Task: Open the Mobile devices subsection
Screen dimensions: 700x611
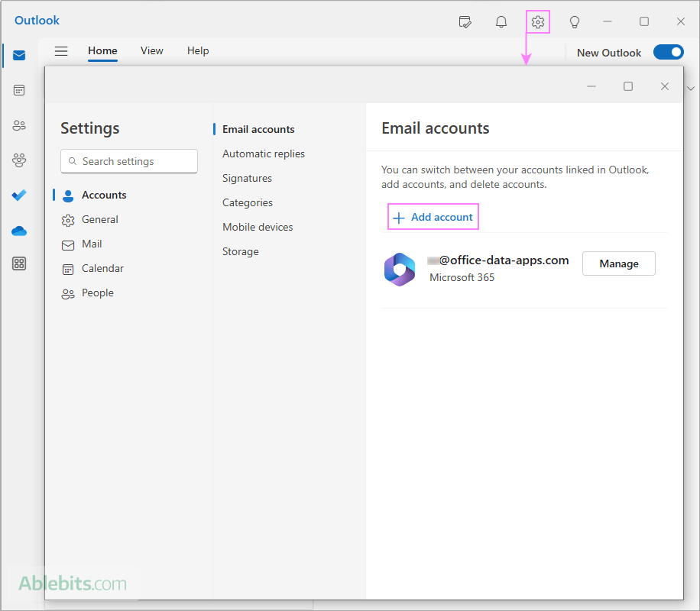Action: click(x=258, y=227)
